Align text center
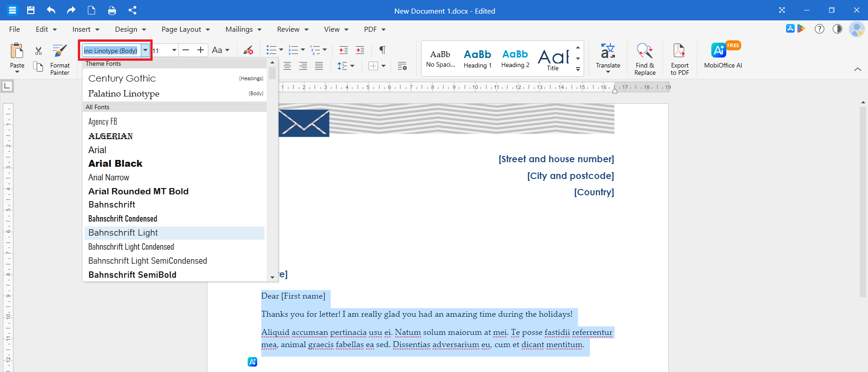868x372 pixels. pos(287,66)
